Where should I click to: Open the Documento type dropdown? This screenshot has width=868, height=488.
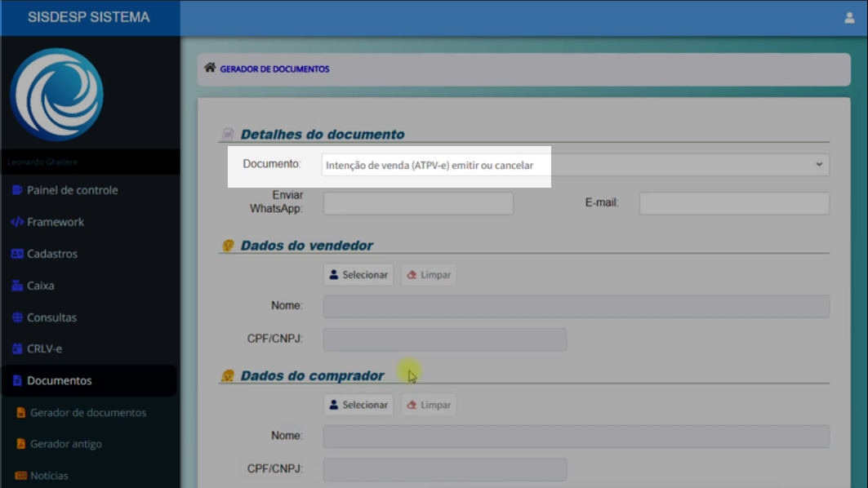pos(575,165)
